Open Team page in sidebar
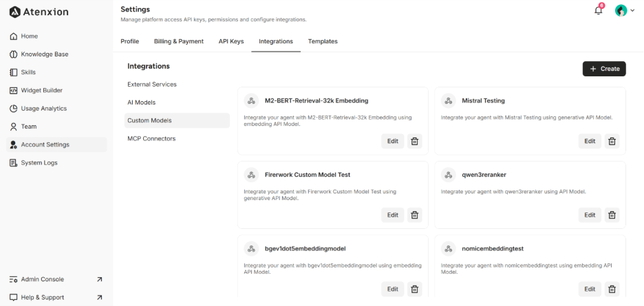The height and width of the screenshot is (306, 644). coord(56,127)
